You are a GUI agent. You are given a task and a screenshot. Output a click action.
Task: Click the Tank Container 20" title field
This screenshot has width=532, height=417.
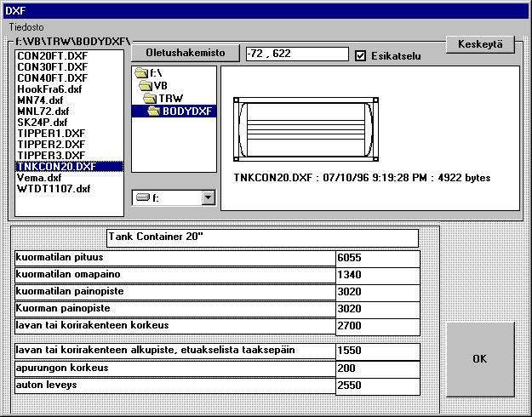(262, 238)
